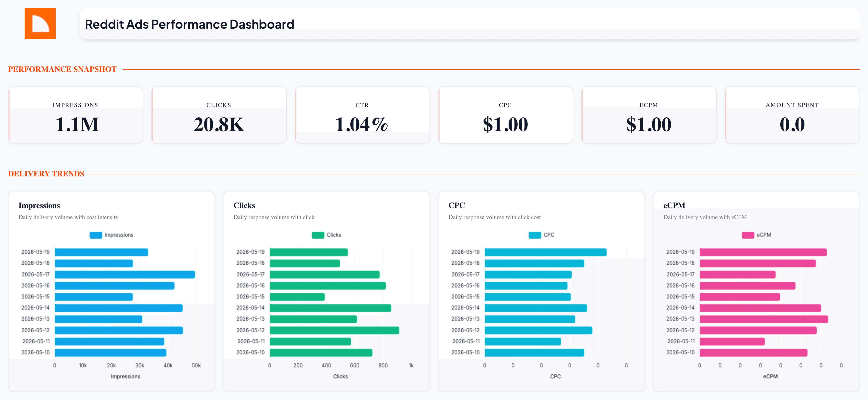Toggle the cyan CPC legend swatch
The height and width of the screenshot is (400, 868).
[x=535, y=235]
